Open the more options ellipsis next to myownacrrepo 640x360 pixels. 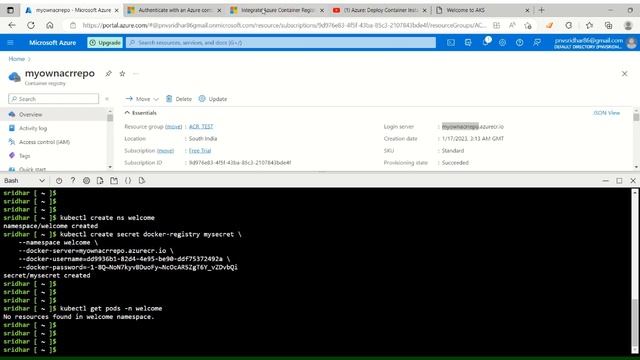[136, 73]
